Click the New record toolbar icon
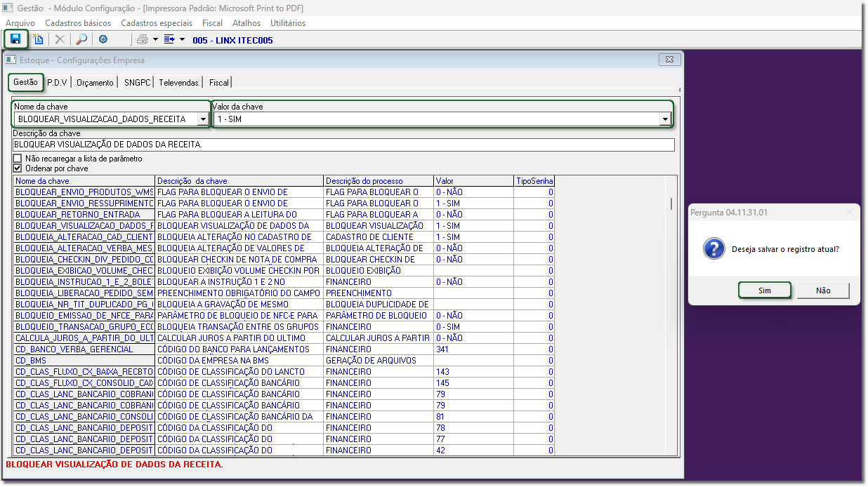The height and width of the screenshot is (487, 868). (x=38, y=39)
